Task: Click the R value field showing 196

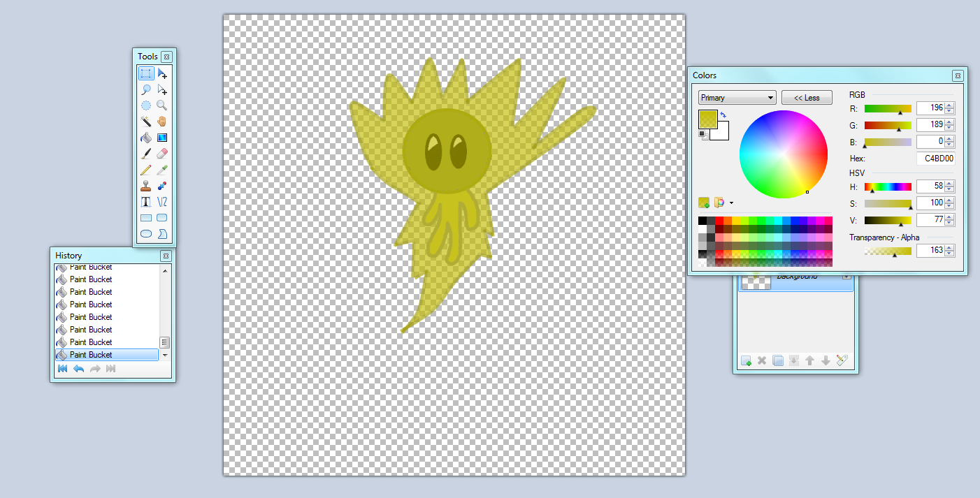Action: coord(930,108)
